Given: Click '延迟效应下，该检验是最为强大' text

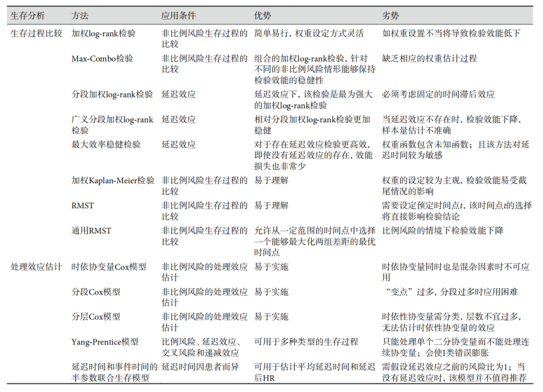Looking at the screenshot, I should (x=313, y=94).
